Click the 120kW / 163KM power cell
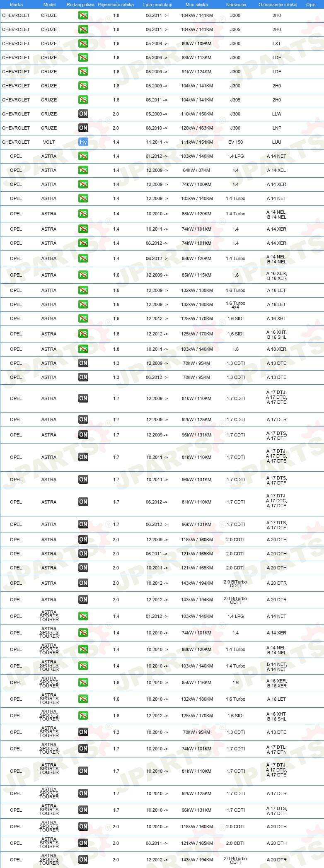The width and height of the screenshot is (324, 868). 197,128
